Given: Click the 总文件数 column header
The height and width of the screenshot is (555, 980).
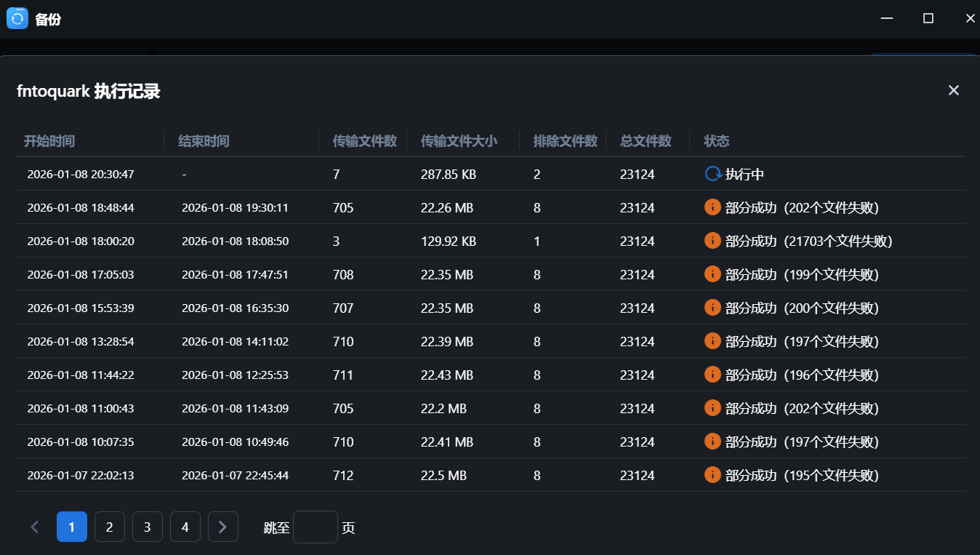Looking at the screenshot, I should pos(646,141).
